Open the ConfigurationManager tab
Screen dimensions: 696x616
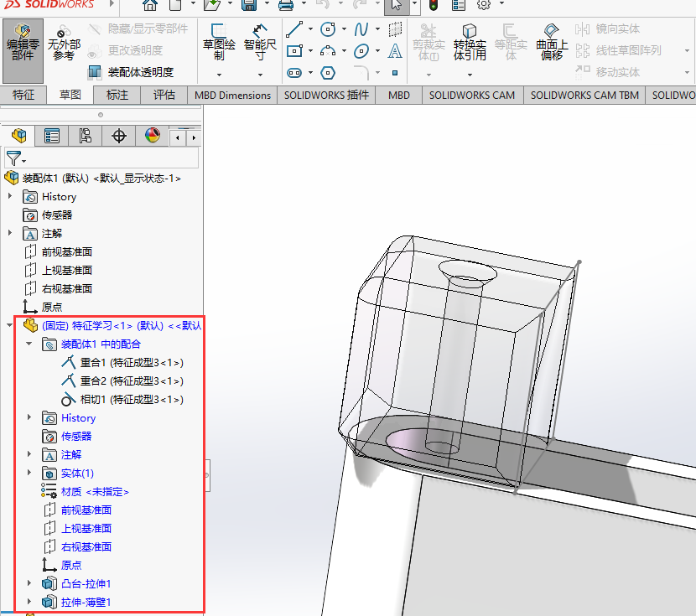85,136
